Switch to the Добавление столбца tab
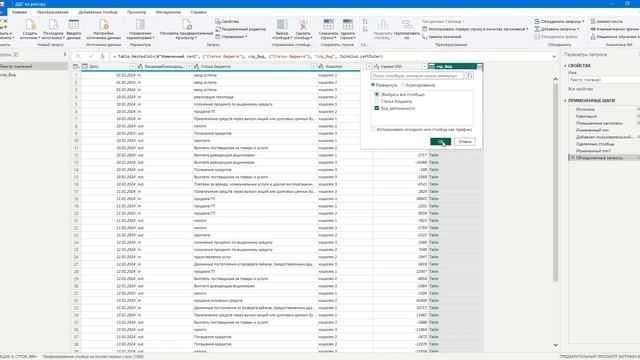The image size is (640, 360). click(98, 12)
